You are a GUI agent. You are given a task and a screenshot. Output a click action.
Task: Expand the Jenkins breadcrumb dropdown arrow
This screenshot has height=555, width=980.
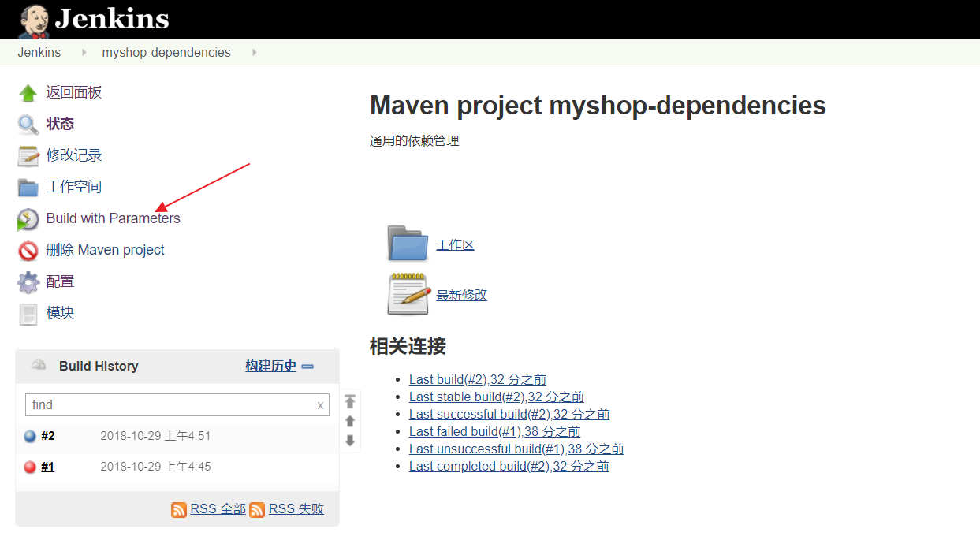81,53
